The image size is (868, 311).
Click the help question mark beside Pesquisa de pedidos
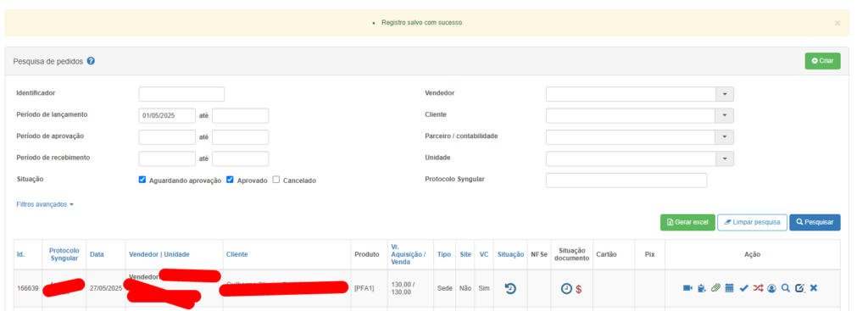pos(91,61)
